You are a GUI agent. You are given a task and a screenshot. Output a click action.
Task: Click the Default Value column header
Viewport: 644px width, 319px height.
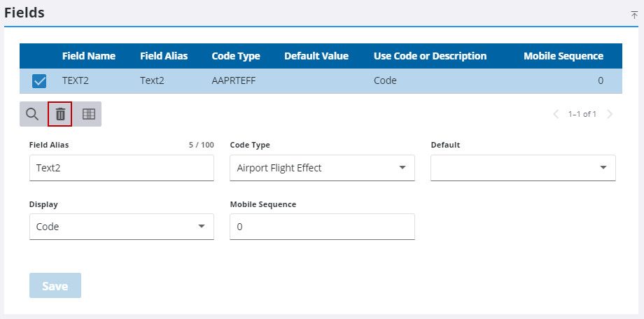click(x=316, y=56)
